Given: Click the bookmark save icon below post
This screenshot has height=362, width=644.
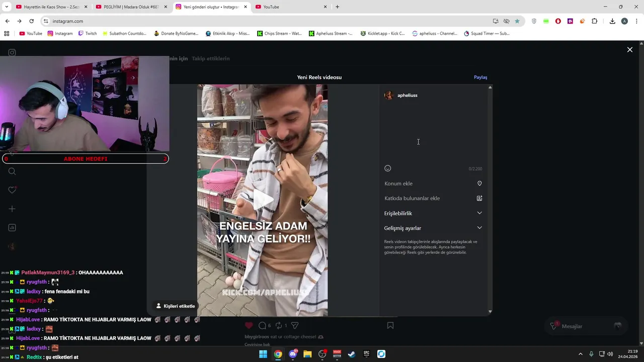Looking at the screenshot, I should tap(390, 325).
